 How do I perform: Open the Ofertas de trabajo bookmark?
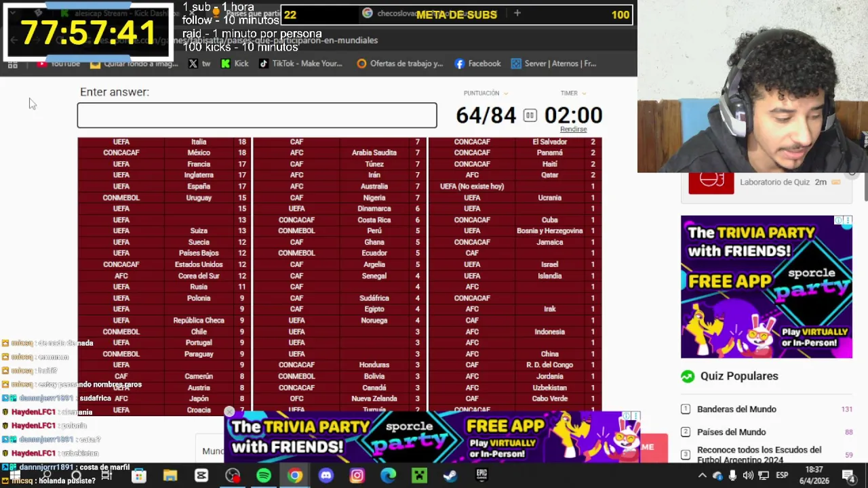pos(399,64)
